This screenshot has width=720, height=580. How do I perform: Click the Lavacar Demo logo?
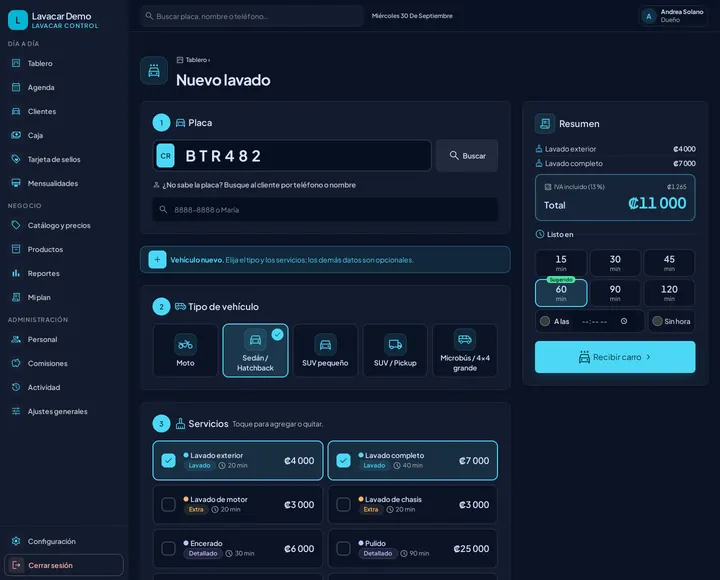pyautogui.click(x=18, y=20)
